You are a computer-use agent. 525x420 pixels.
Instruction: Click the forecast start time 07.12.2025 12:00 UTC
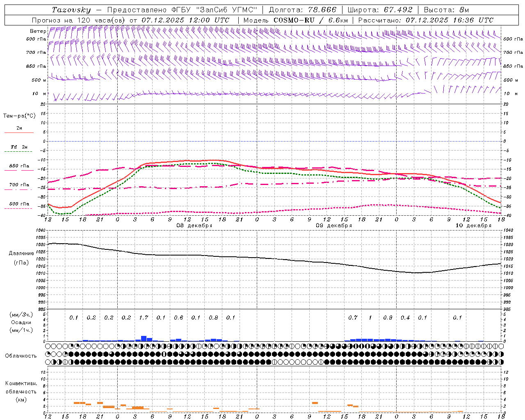pyautogui.click(x=185, y=20)
